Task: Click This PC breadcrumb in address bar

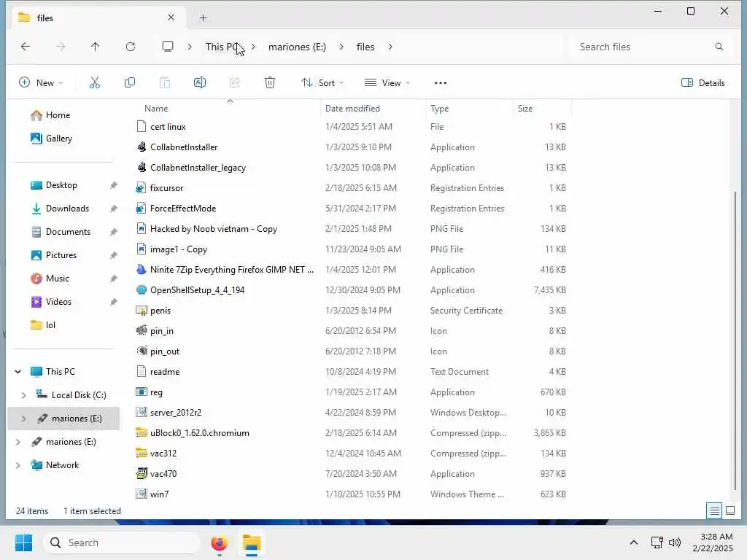Action: tap(223, 47)
